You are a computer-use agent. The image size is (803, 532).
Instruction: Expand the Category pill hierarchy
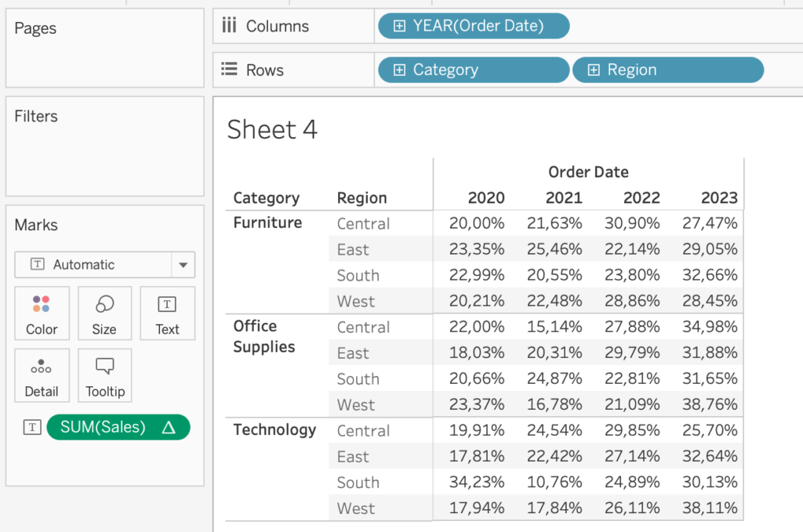click(399, 70)
